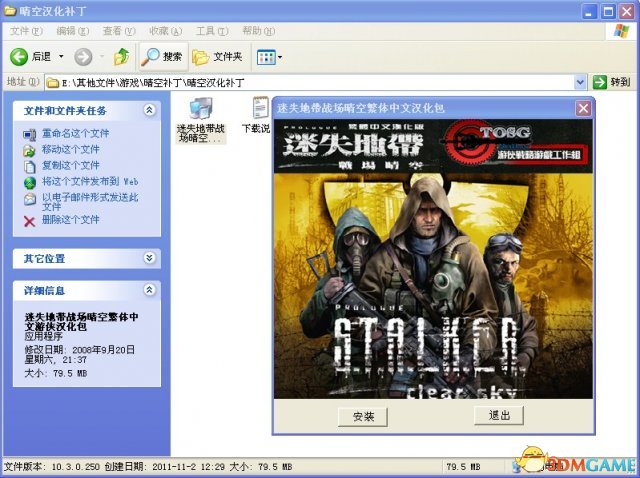
Task: Click the 79.5 MB status bar pane
Action: pos(463,467)
